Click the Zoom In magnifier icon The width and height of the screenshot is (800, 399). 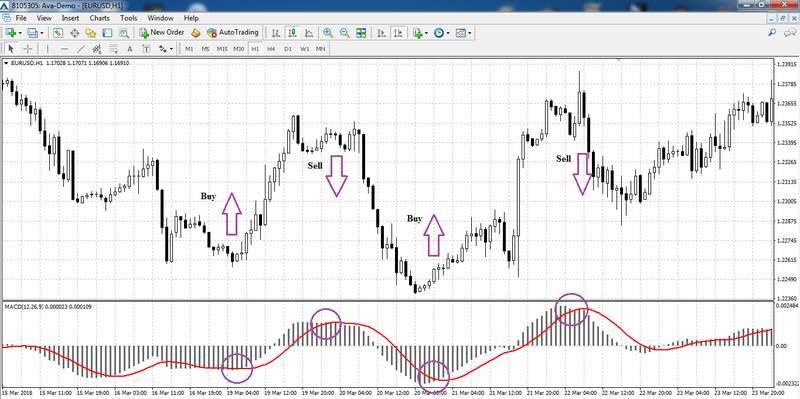(x=328, y=33)
